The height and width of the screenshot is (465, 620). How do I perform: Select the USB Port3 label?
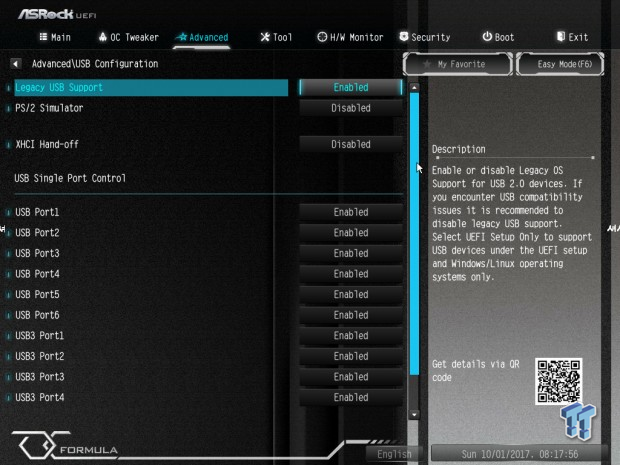pyautogui.click(x=37, y=253)
